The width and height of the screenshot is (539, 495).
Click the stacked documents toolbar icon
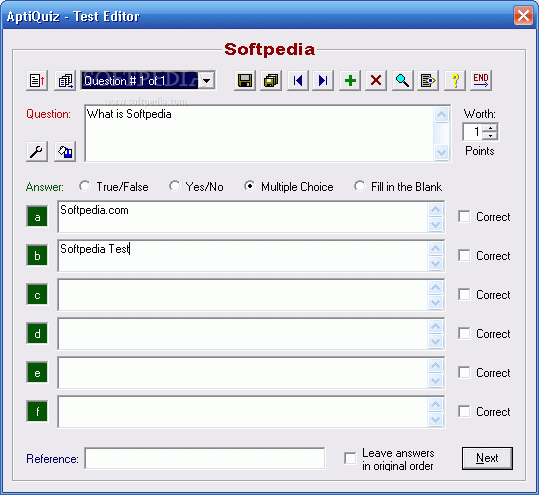(x=65, y=81)
